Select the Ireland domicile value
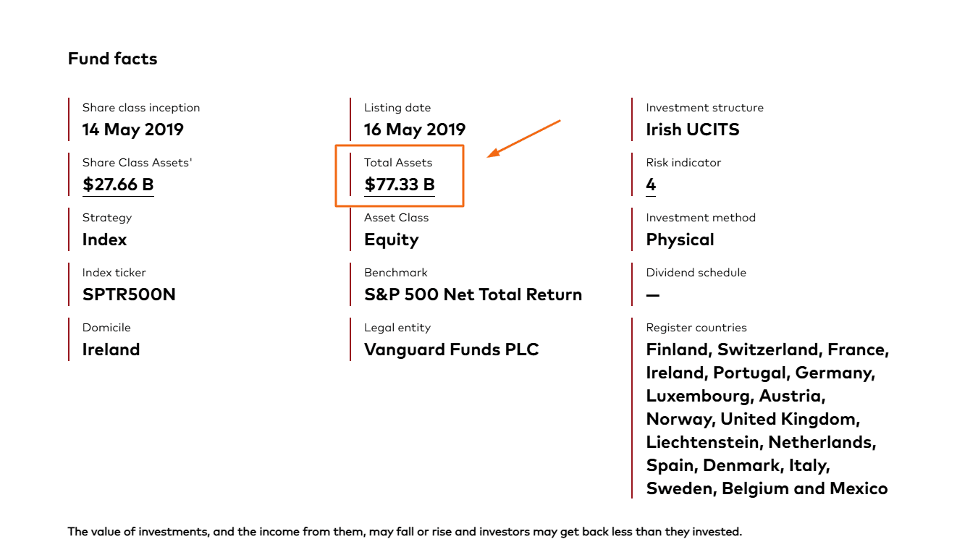Screen dimensions: 957x560 point(111,350)
